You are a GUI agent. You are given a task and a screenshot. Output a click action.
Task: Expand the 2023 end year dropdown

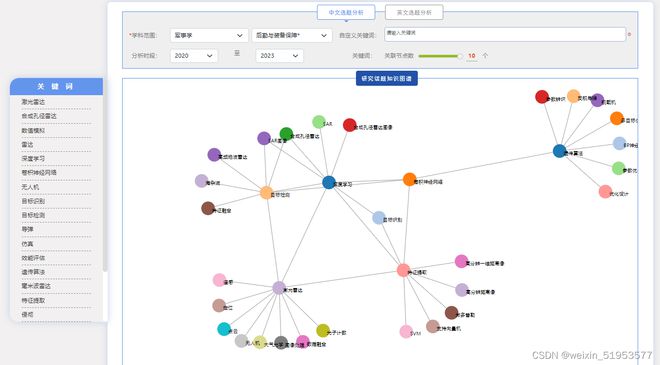[279, 56]
